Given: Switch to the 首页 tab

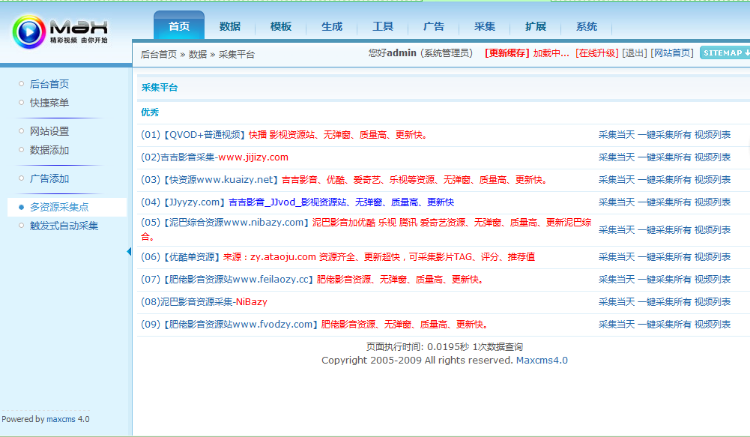Looking at the screenshot, I should (179, 26).
